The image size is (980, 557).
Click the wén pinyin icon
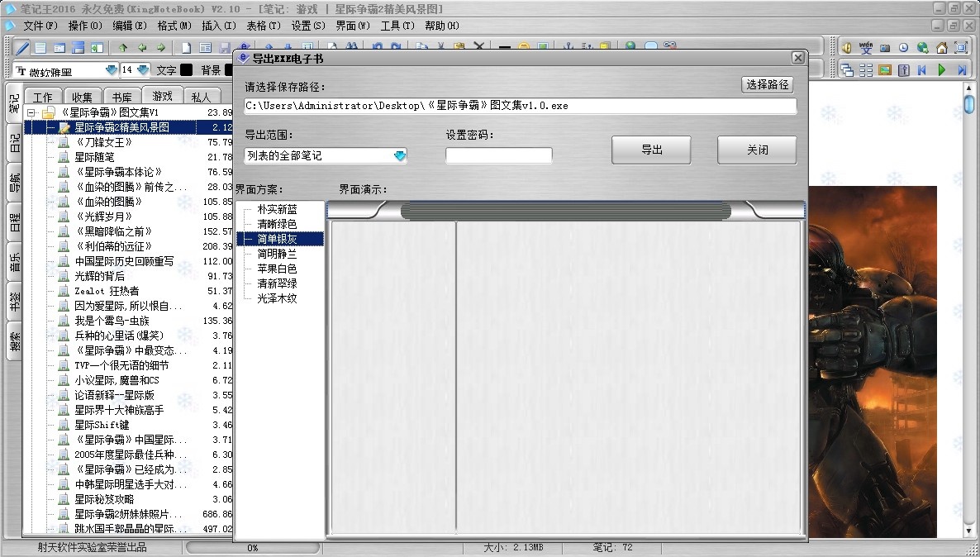click(866, 47)
